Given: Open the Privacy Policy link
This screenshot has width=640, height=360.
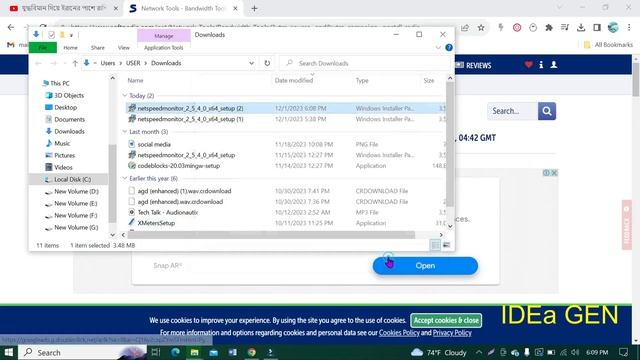Looking at the screenshot, I should 452,333.
